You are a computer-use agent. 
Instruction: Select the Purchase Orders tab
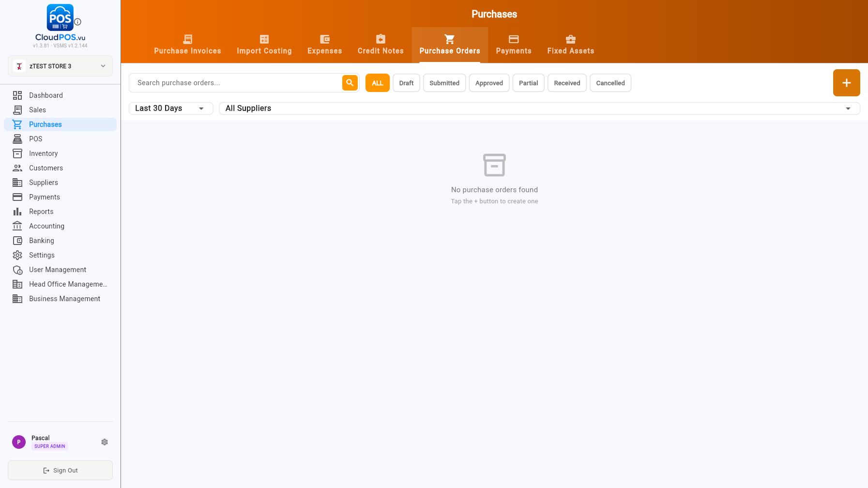point(450,45)
